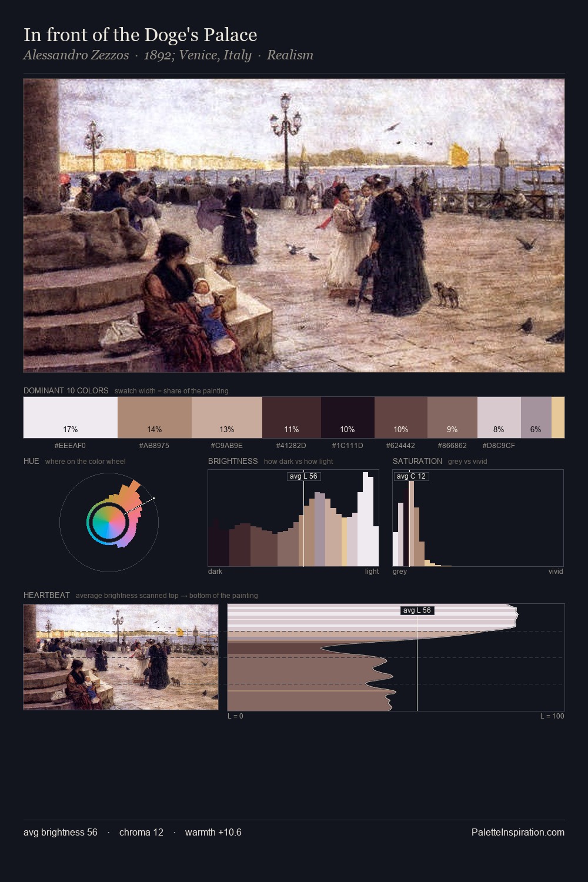Choose the #624442 10% swatch
This screenshot has height=882, width=588.
(401, 417)
